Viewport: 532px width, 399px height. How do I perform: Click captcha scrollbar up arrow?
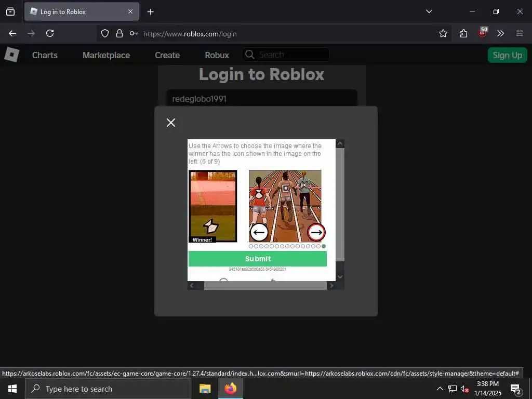click(340, 143)
